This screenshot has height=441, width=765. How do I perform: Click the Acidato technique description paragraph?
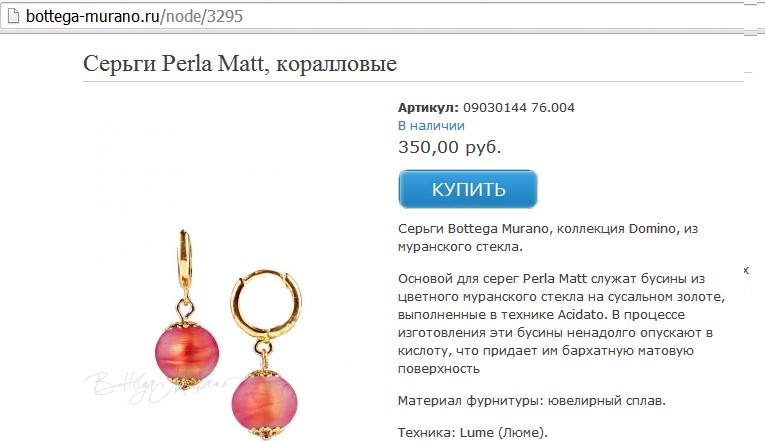562,323
